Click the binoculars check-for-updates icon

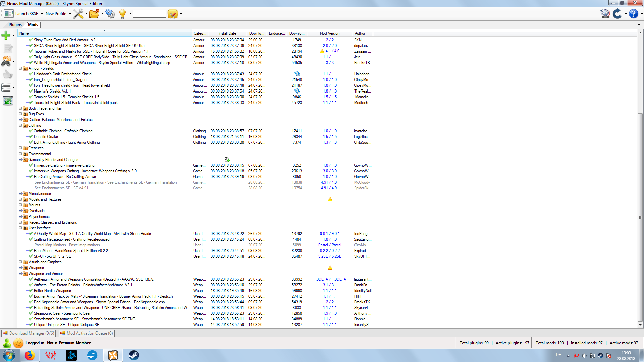pos(6,61)
